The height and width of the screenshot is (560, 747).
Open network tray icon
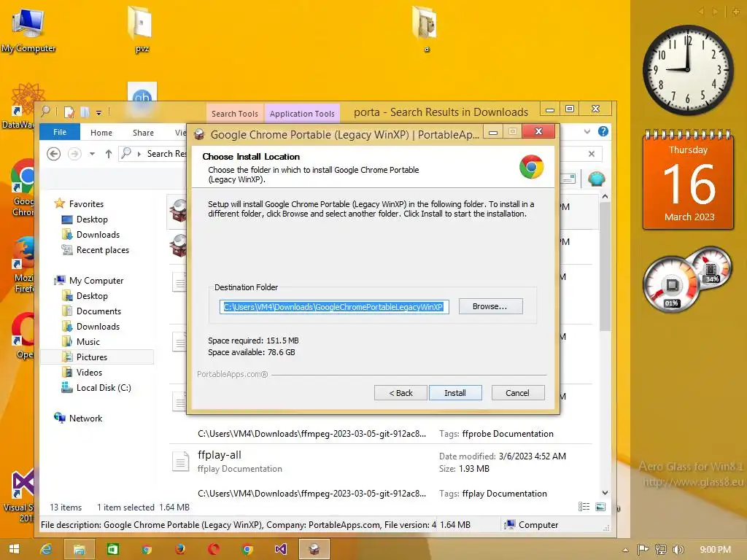(660, 550)
